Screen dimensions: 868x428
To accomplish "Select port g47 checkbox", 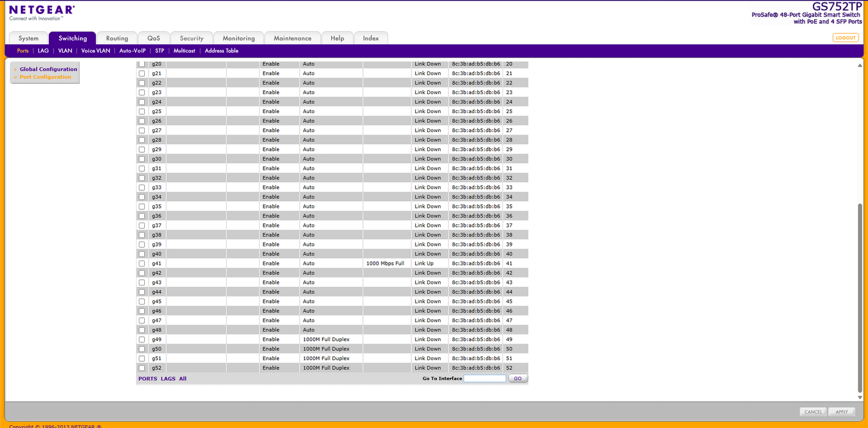I will tap(142, 320).
